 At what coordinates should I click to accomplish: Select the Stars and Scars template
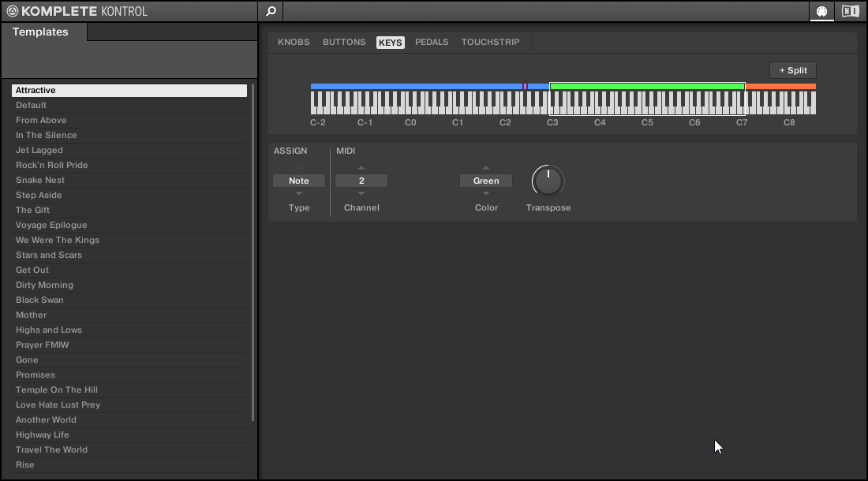pyautogui.click(x=129, y=255)
